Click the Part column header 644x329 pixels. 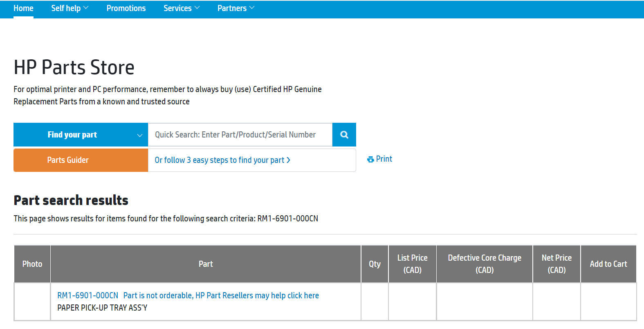click(206, 264)
